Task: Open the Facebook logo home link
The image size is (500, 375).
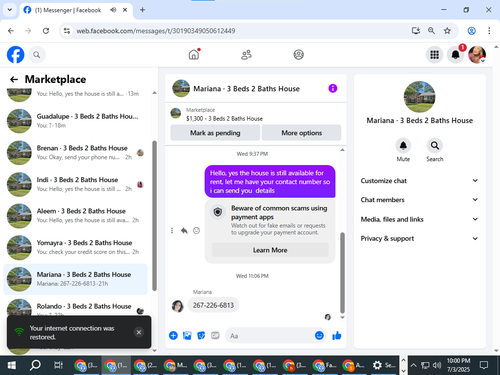Action: pyautogui.click(x=16, y=55)
